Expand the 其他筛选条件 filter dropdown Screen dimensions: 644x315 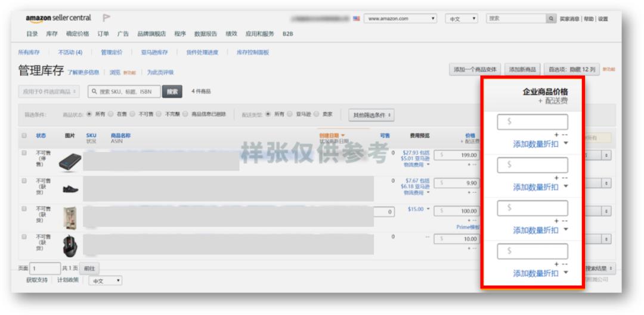point(372,115)
